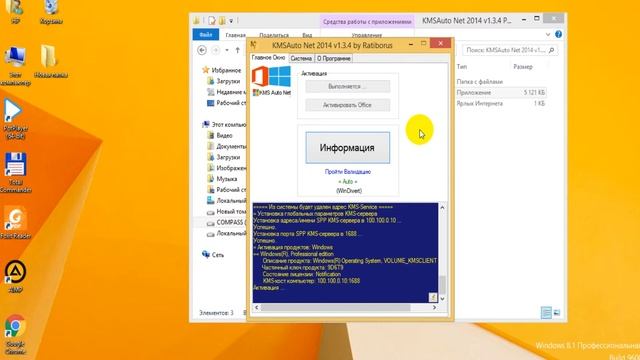The image size is (640, 360).
Task: Click the console scroll left arrow
Action: pyautogui.click(x=256, y=307)
